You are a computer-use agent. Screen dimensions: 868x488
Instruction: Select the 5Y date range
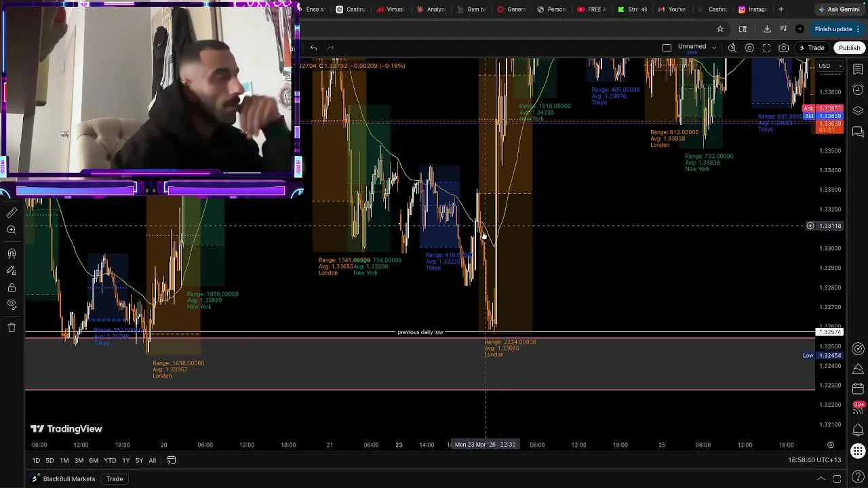pos(139,461)
